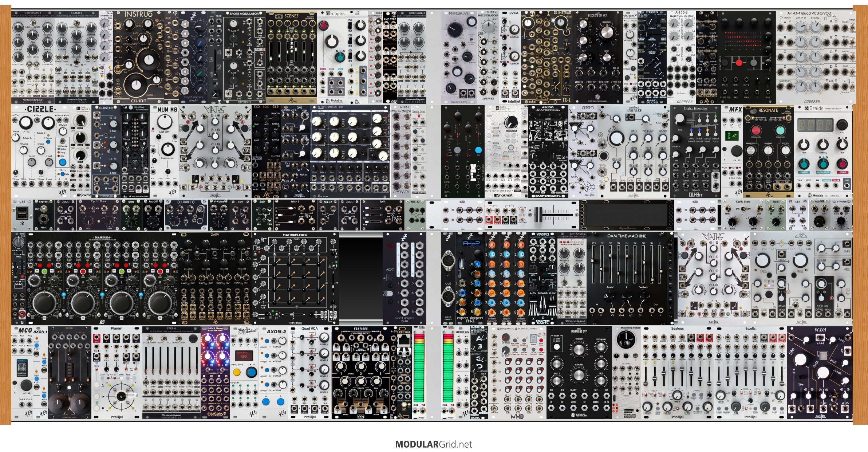Click the Doing 1U tile

click(x=186, y=215)
